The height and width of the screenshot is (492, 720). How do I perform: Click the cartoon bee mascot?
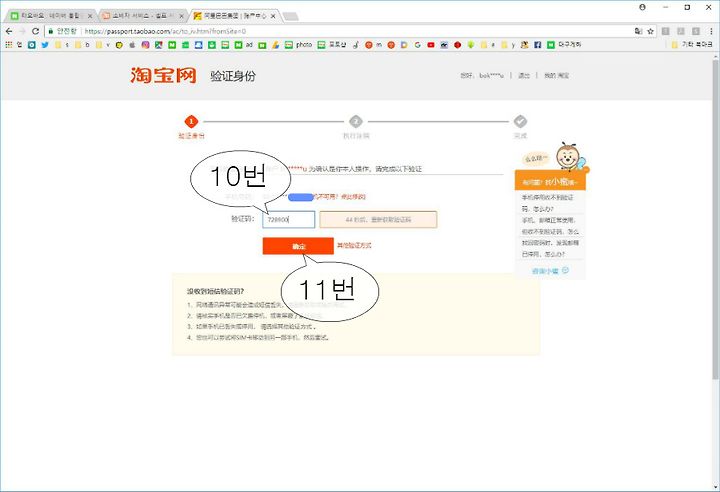(569, 156)
